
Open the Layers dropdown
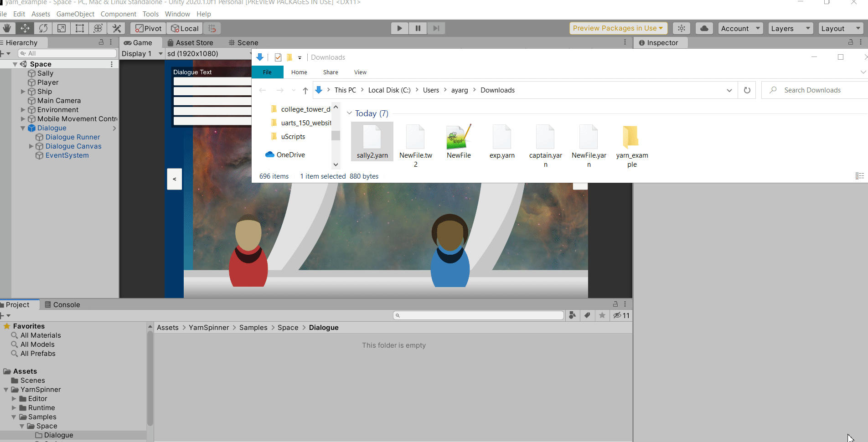tap(791, 28)
